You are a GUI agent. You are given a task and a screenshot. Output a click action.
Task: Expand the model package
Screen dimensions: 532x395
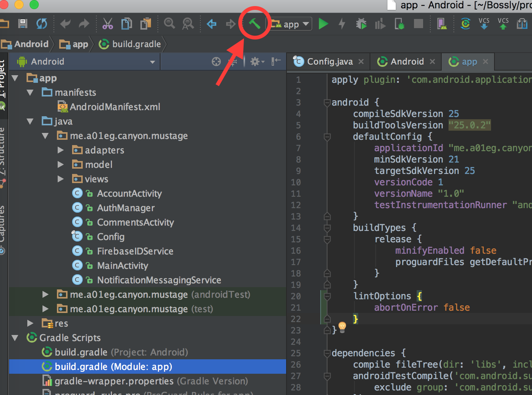point(60,165)
